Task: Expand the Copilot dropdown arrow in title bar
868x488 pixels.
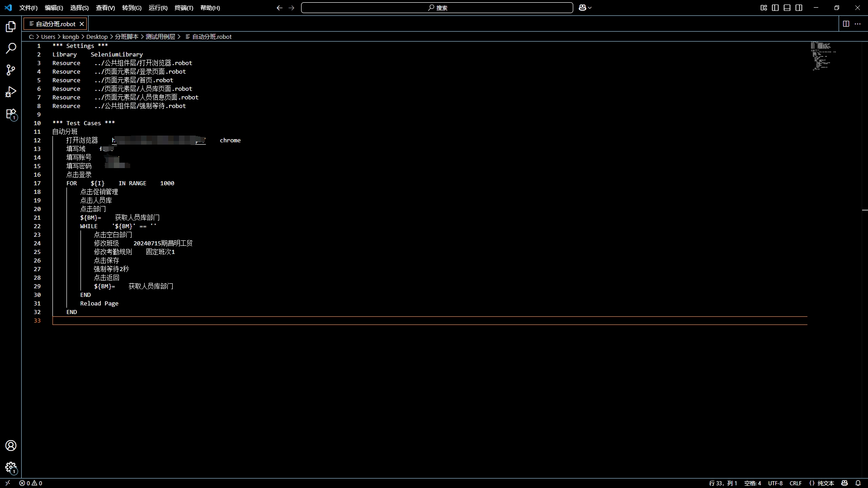Action: tap(590, 8)
